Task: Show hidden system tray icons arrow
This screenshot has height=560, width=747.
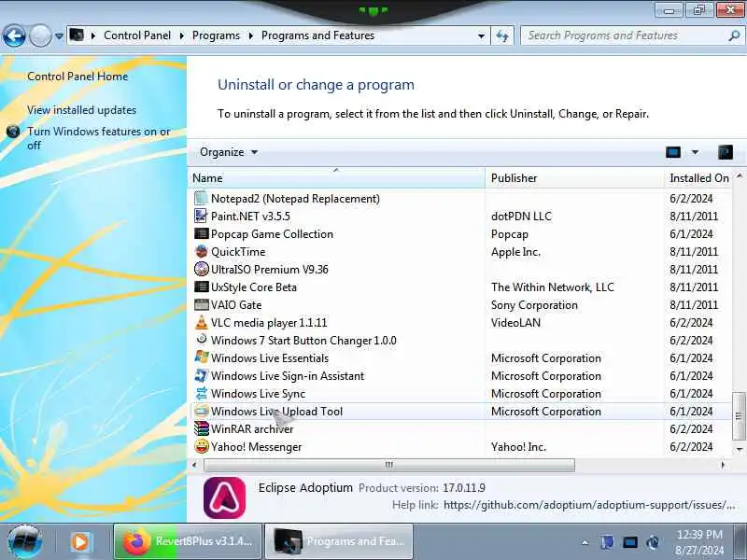Action: [585, 542]
